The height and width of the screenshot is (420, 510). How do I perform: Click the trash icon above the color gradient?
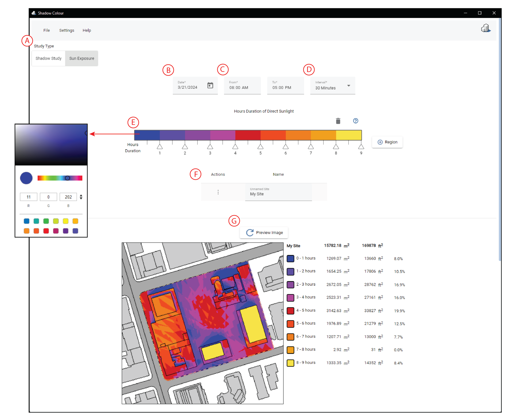tap(338, 121)
